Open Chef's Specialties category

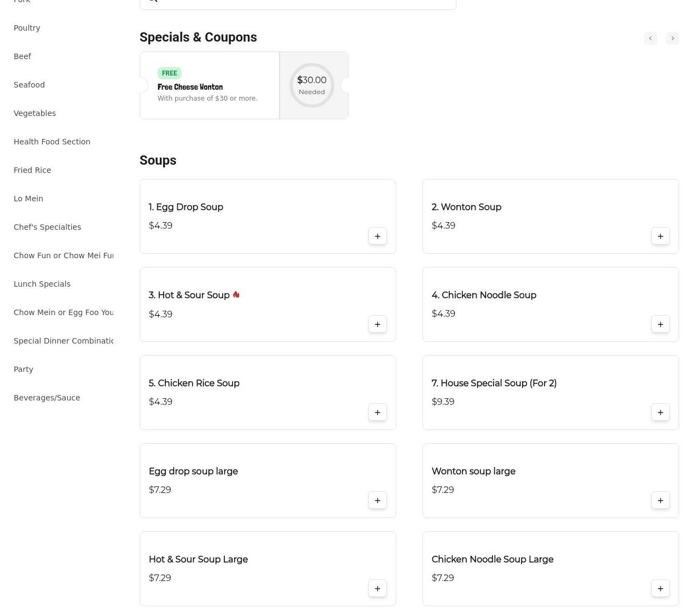pyautogui.click(x=48, y=227)
